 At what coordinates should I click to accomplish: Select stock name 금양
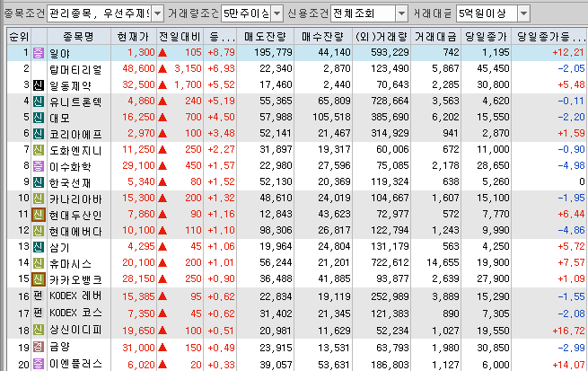pyautogui.click(x=59, y=347)
